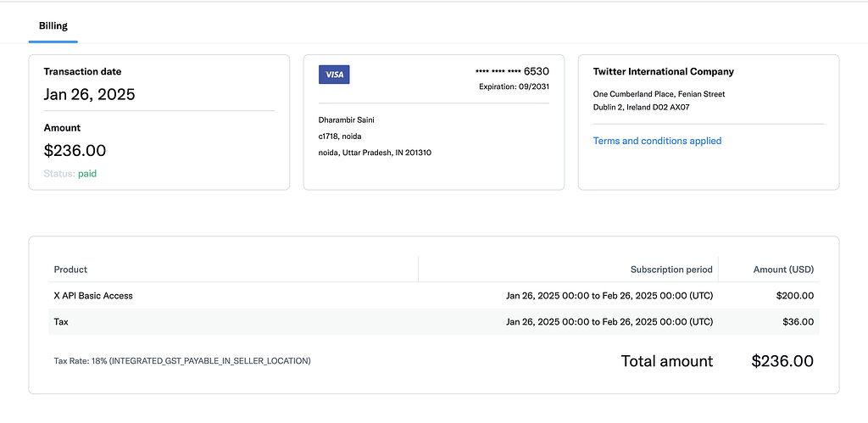Click the Amount (USD) column header
Viewport: 868px width, 423px height.
pyautogui.click(x=783, y=270)
